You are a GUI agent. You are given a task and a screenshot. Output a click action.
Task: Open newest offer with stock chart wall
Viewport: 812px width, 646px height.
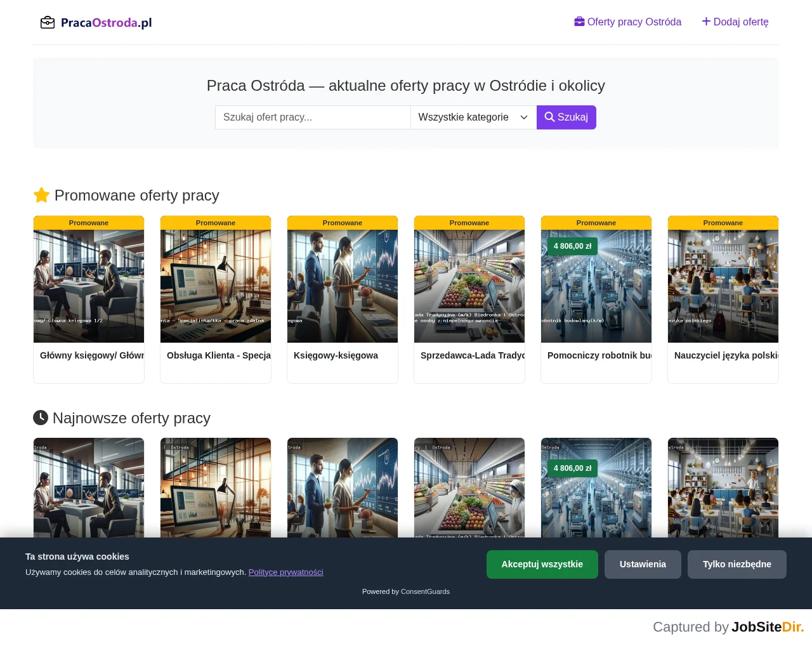click(343, 487)
